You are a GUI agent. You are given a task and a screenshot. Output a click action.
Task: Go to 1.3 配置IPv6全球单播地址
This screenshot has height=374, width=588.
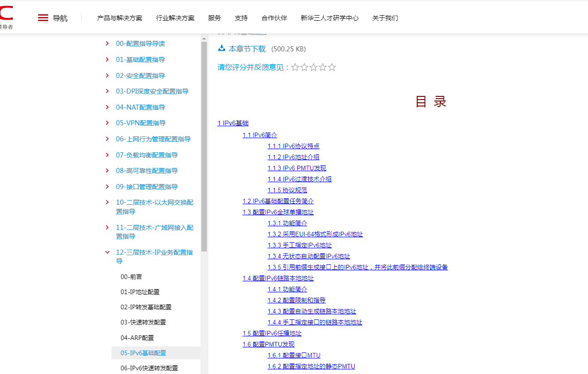pyautogui.click(x=278, y=212)
